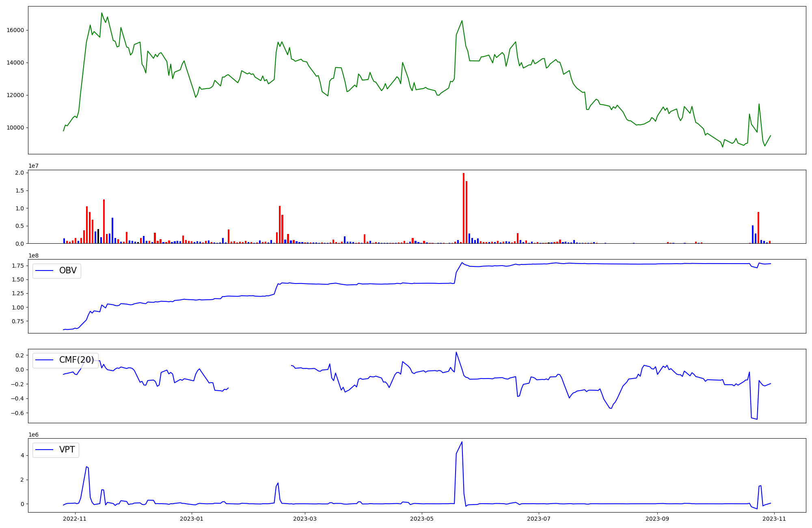Click the highest peak of the VPT line

click(x=462, y=442)
